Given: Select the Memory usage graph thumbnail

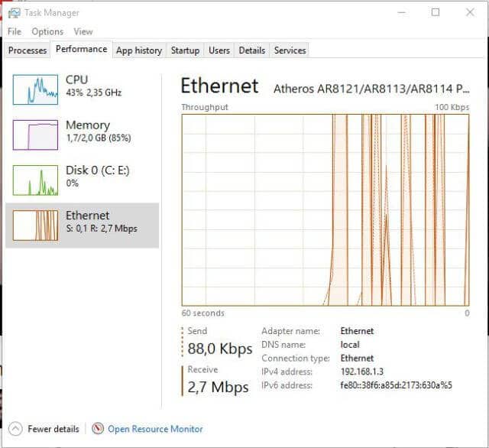Looking at the screenshot, I should [x=35, y=135].
